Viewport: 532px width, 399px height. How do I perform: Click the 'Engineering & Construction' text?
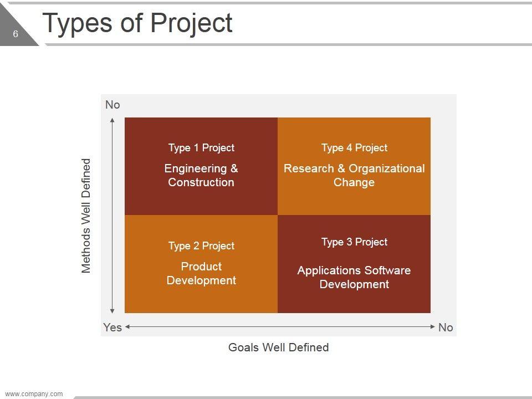201,175
